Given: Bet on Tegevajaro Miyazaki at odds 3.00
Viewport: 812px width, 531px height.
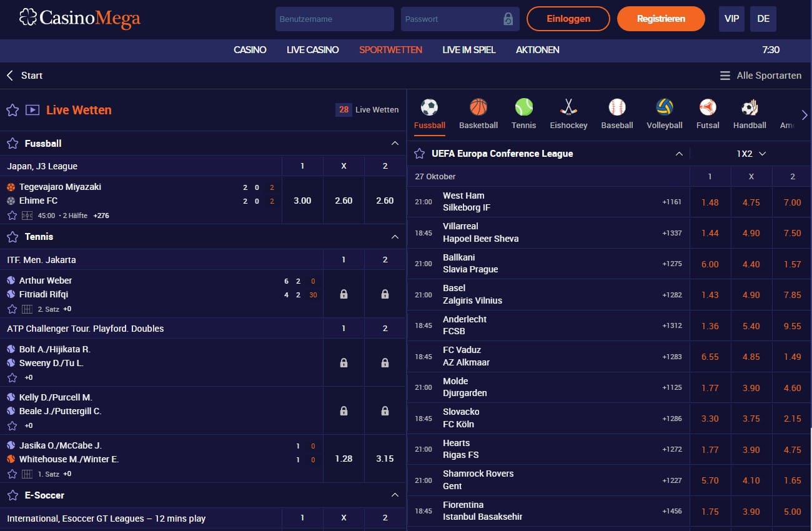Looking at the screenshot, I should [x=302, y=201].
